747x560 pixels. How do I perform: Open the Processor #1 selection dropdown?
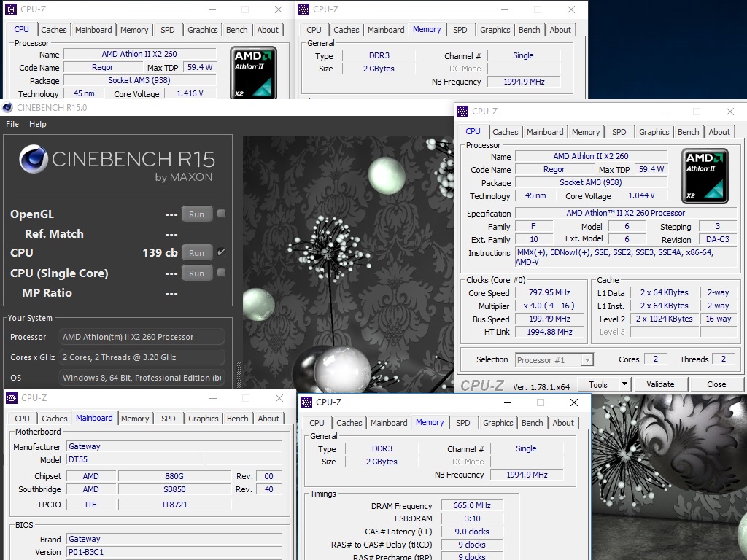tap(587, 360)
